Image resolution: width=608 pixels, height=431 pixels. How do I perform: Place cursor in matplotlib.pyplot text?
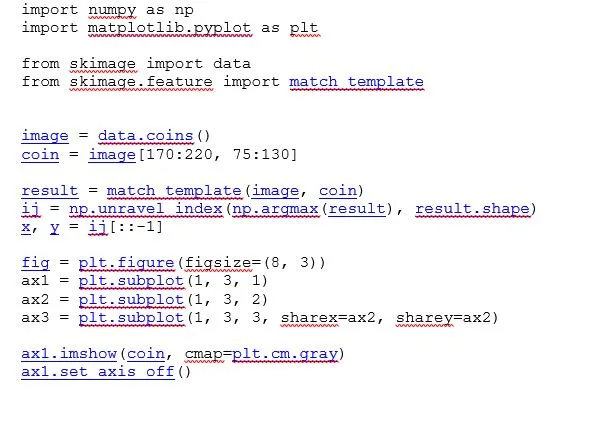coord(169,28)
